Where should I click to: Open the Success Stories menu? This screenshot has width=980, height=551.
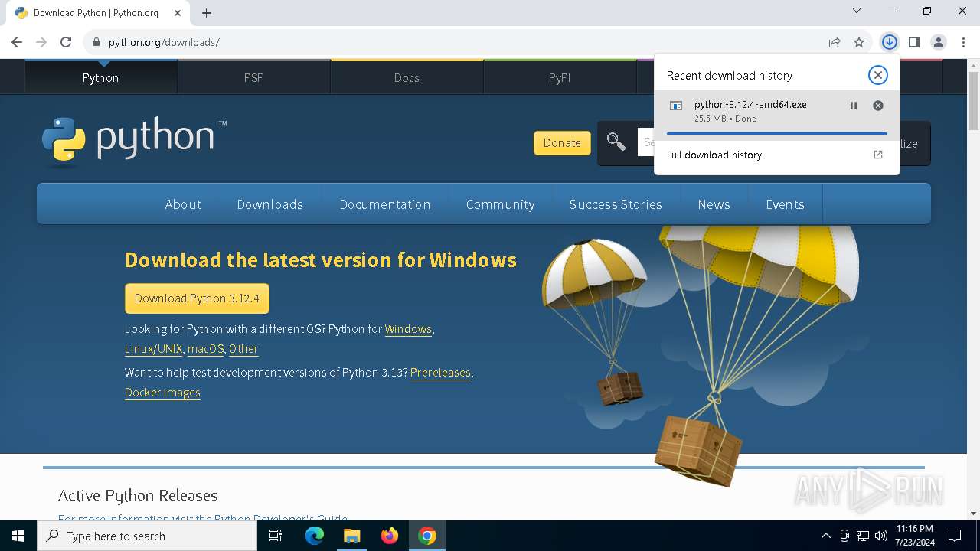[x=616, y=204]
